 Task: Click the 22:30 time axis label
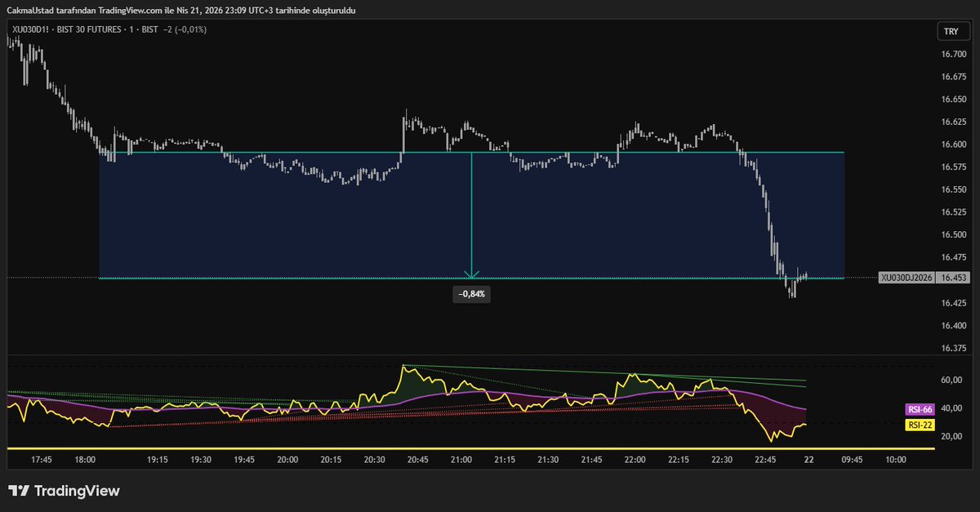tap(722, 460)
